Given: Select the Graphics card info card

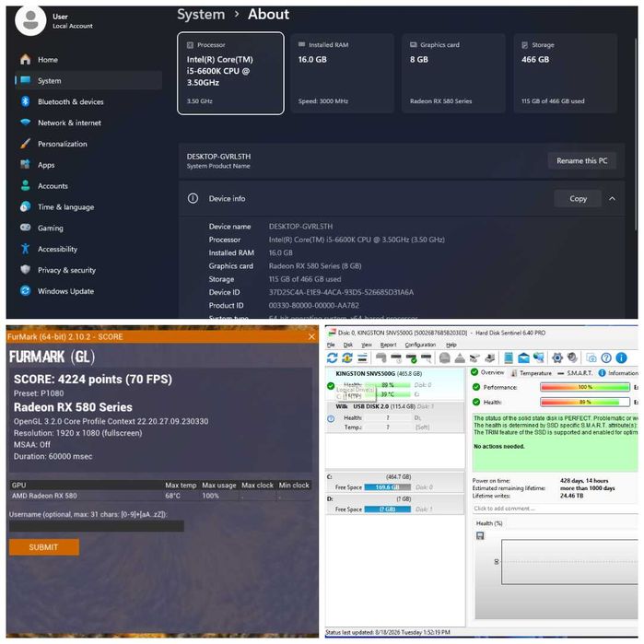Looking at the screenshot, I should point(453,73).
